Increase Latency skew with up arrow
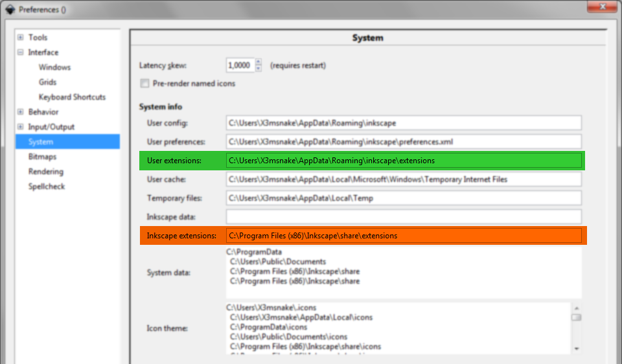The height and width of the screenshot is (364, 622). click(x=259, y=62)
